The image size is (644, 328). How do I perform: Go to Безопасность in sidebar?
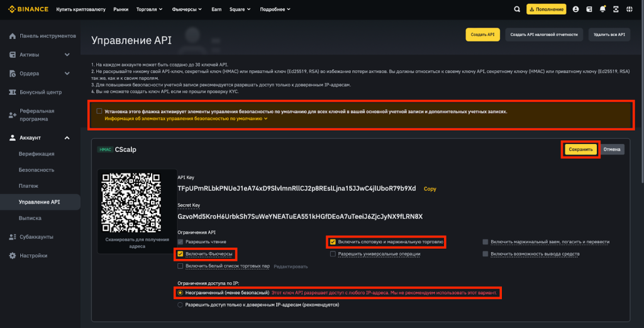[36, 170]
